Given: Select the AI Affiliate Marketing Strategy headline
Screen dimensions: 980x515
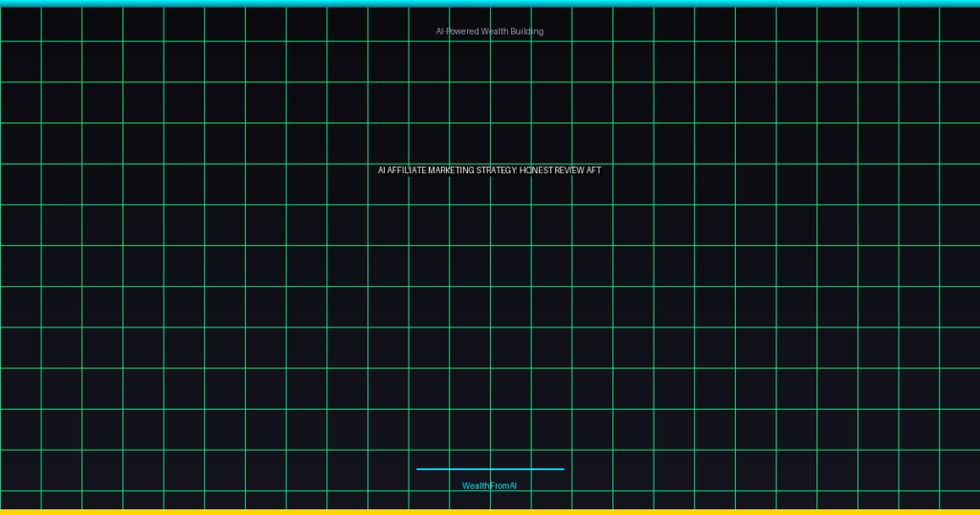Looking at the screenshot, I should [x=489, y=170].
